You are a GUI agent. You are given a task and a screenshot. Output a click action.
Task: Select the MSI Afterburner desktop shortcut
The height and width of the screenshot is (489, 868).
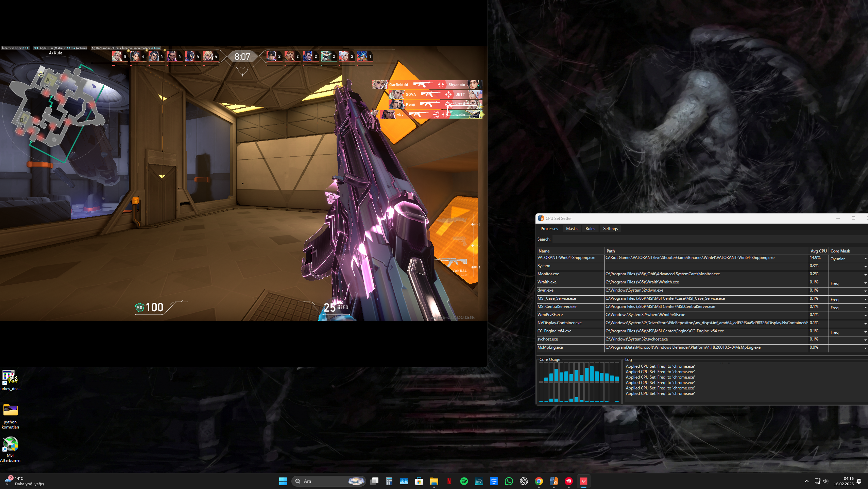[10, 450]
